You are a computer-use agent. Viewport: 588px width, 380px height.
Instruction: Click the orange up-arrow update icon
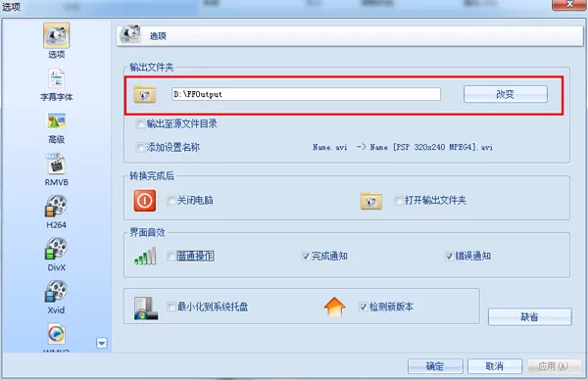334,307
